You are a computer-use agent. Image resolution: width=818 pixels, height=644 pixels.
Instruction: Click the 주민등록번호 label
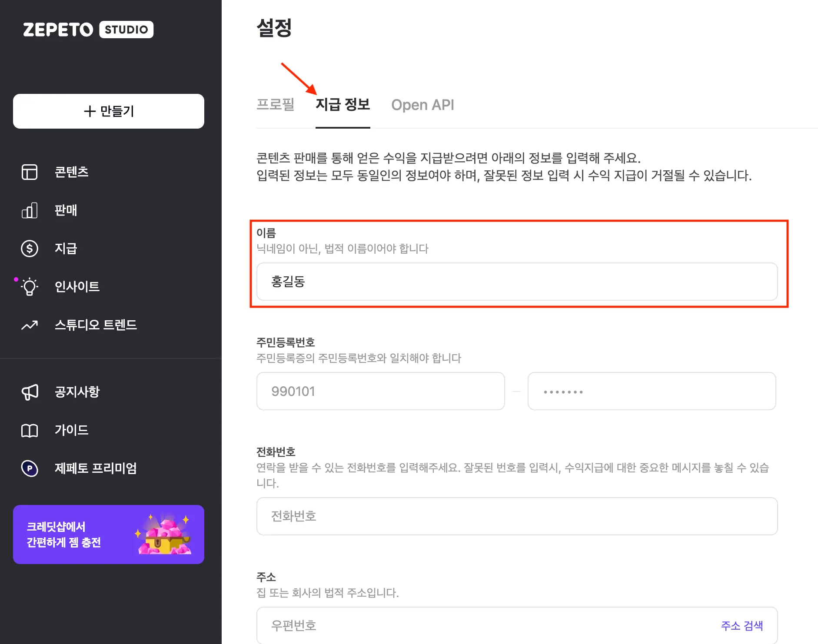286,342
